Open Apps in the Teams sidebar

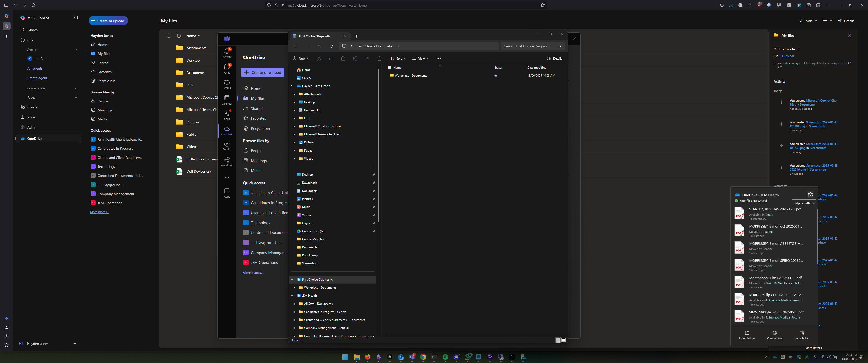click(227, 193)
